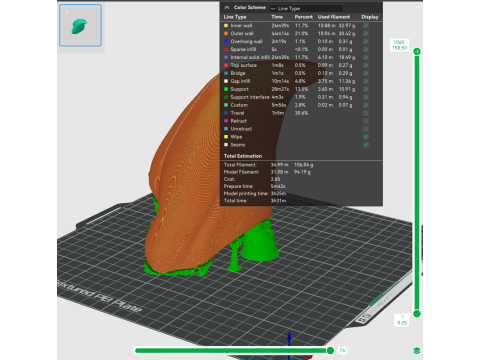Uncheck the Inner wall display checkbox
This screenshot has height=360, width=480.
(366, 26)
